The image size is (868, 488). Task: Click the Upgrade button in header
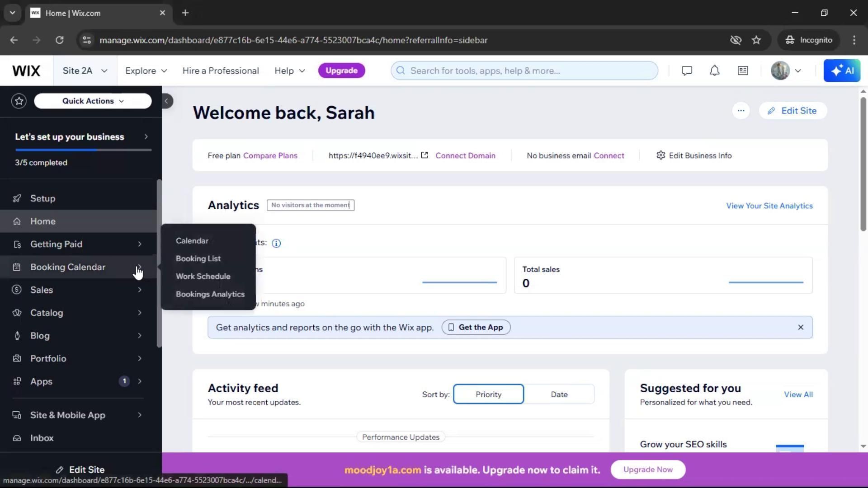[341, 70]
